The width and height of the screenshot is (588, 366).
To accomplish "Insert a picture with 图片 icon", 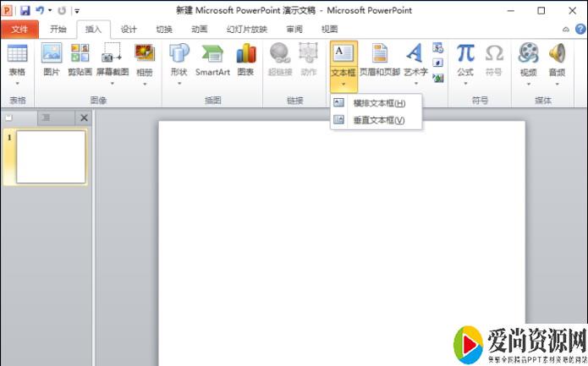I will point(52,55).
